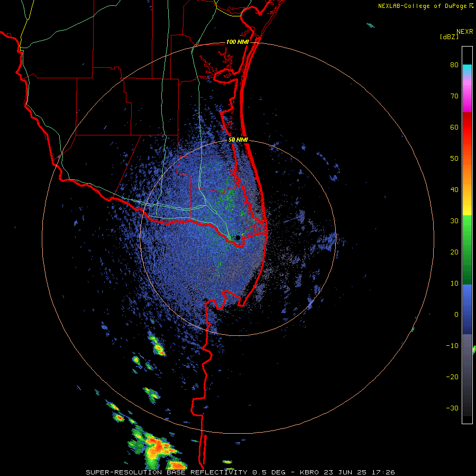Image resolution: width=476 pixels, height=476 pixels.
Task: Click the 60 value on the dBZ scale
Action: click(454, 127)
